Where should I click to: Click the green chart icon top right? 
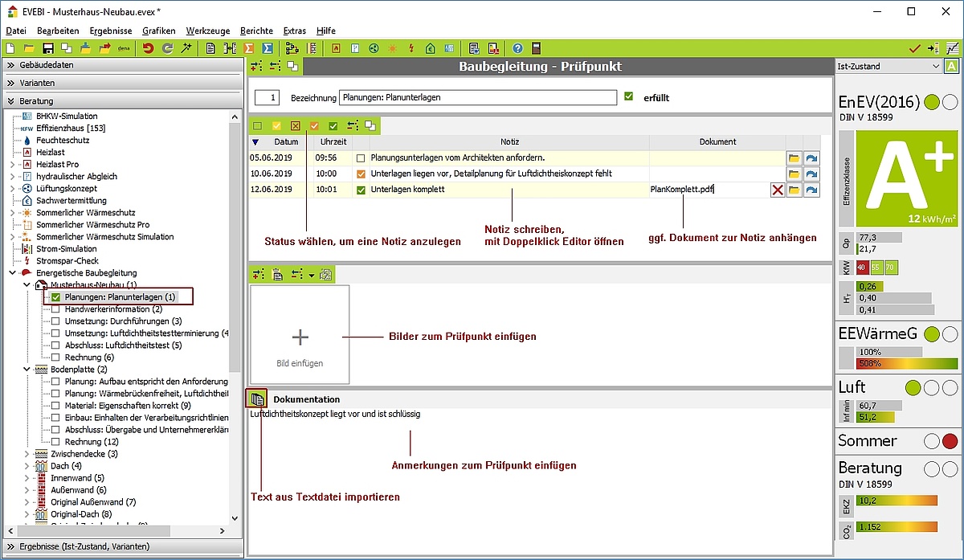tap(952, 48)
